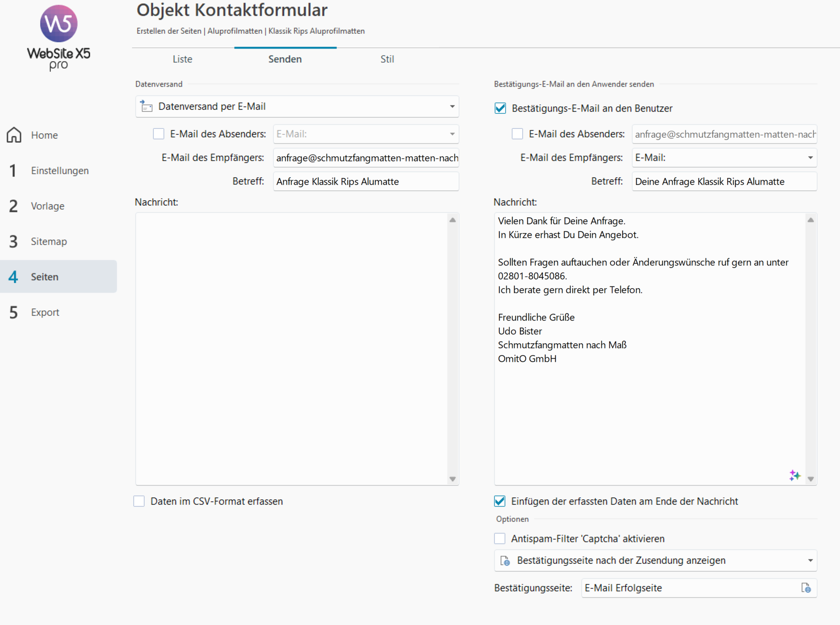Click the Home house icon
The image size is (840, 625).
click(x=14, y=135)
